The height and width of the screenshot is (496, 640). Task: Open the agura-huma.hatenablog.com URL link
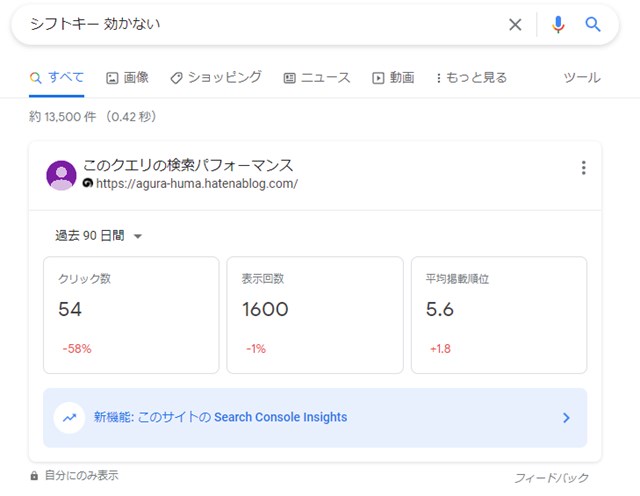point(197,184)
